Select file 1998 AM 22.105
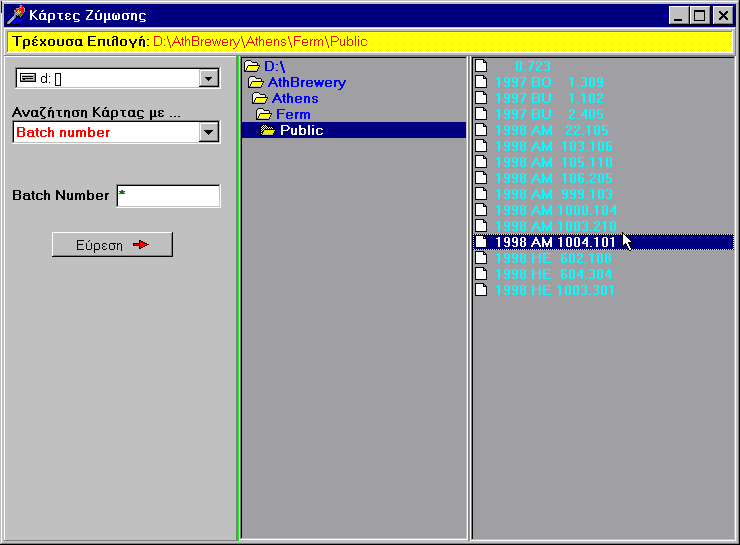This screenshot has height=545, width=740. tap(552, 130)
